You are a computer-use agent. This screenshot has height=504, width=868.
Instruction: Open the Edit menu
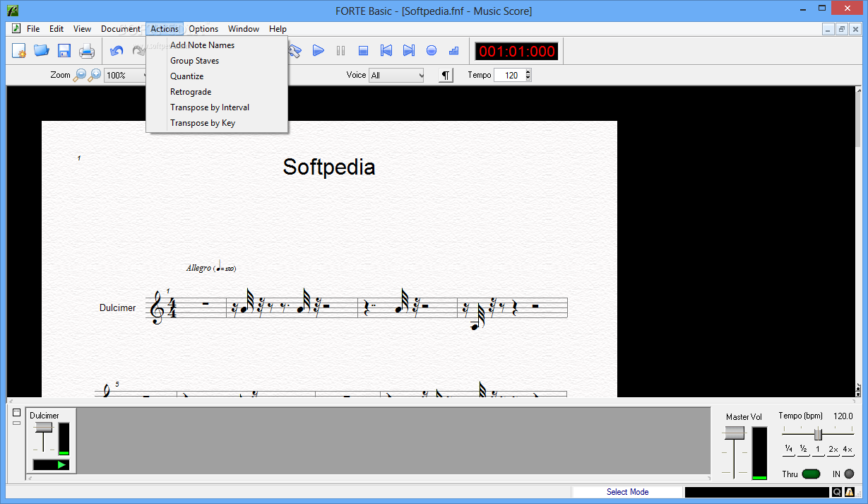click(x=57, y=29)
